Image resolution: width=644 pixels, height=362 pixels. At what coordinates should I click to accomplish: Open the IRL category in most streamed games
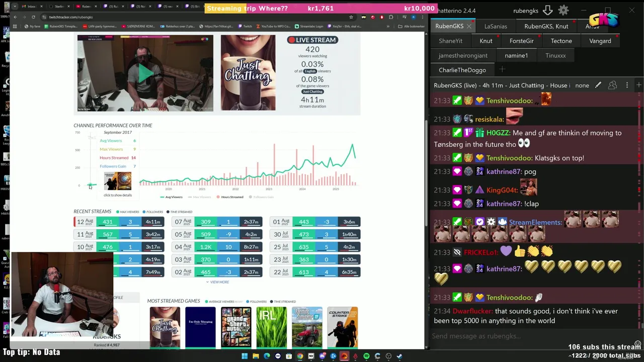(x=272, y=328)
